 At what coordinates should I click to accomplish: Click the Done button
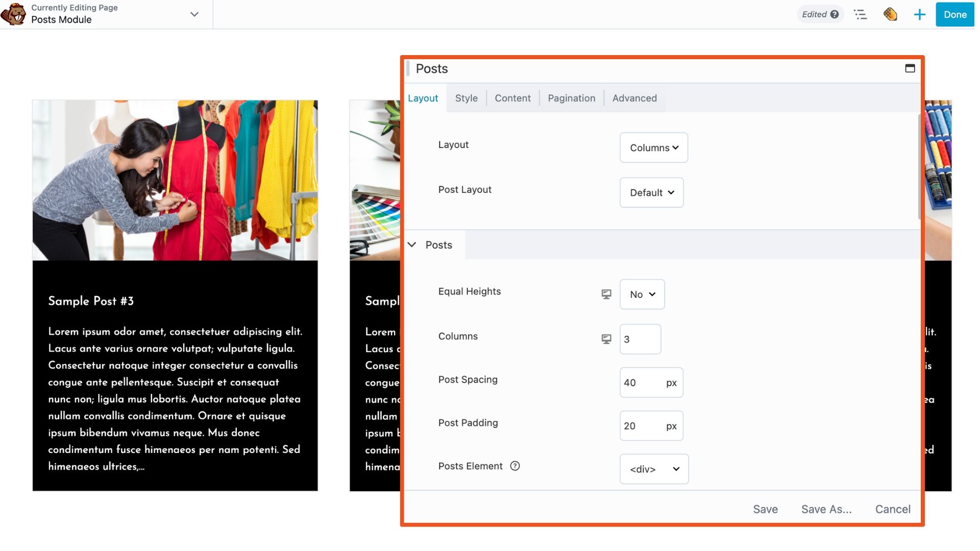(x=954, y=14)
